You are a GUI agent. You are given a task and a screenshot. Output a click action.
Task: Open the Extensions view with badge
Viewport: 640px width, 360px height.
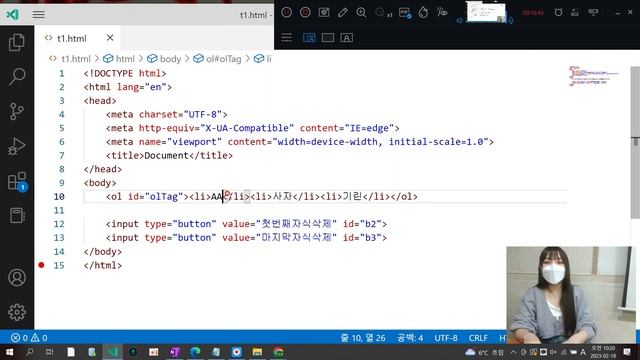pos(17,181)
